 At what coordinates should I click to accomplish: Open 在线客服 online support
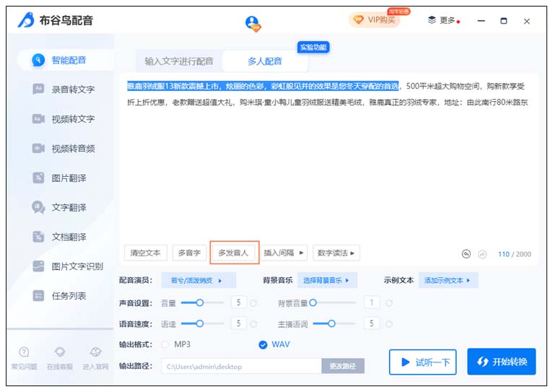click(x=60, y=357)
